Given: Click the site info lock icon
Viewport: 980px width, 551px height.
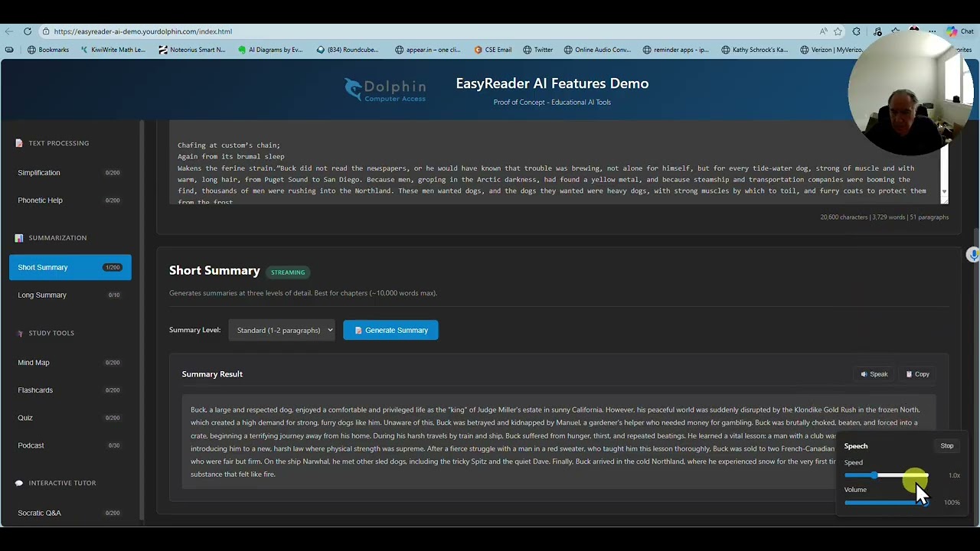Looking at the screenshot, I should tap(46, 31).
